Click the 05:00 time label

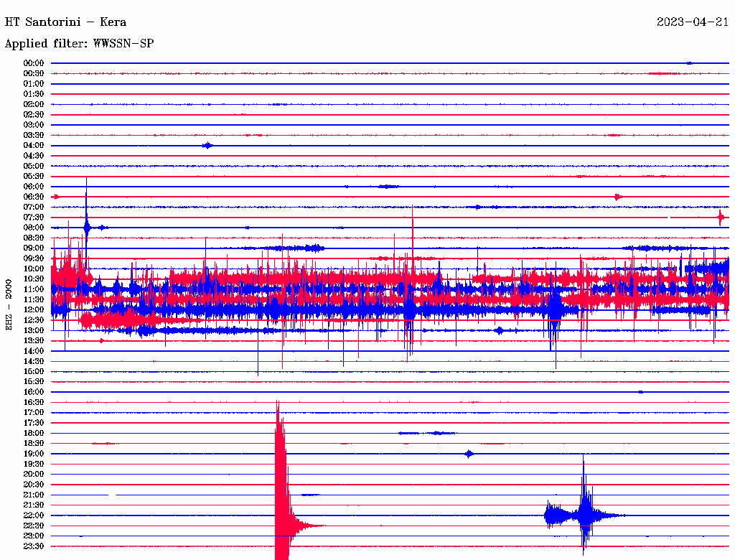(x=34, y=166)
